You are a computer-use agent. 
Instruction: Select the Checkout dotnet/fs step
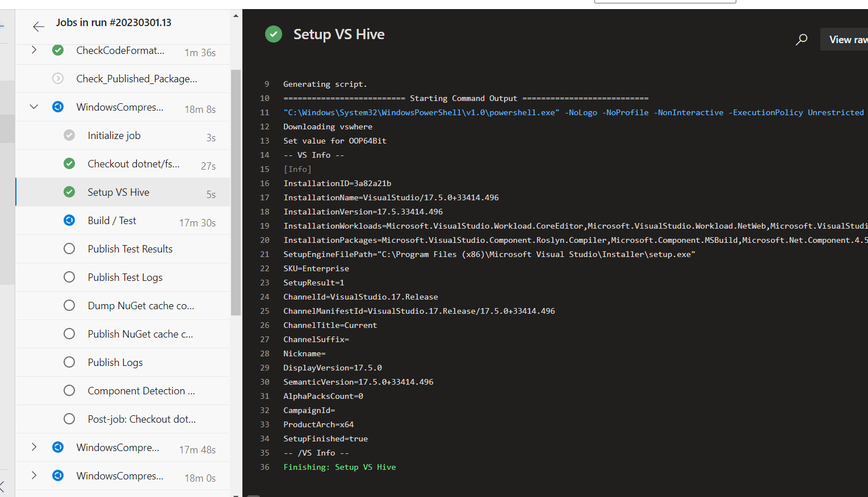123,164
